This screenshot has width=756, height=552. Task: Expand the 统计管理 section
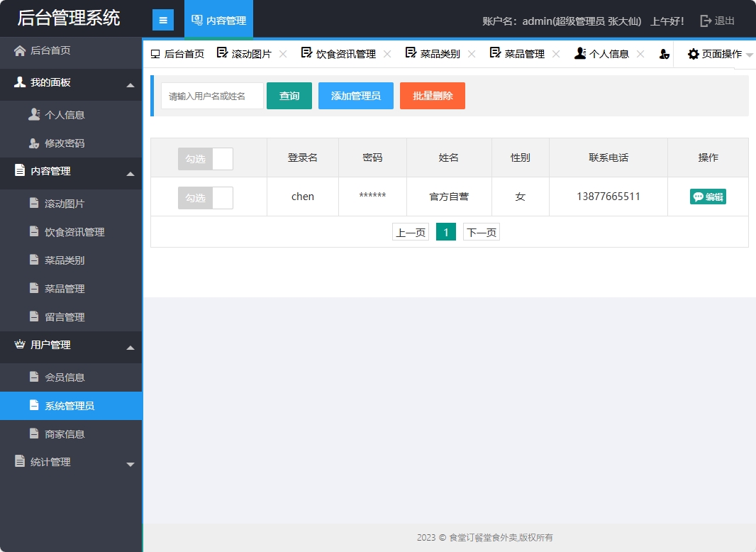[71, 462]
